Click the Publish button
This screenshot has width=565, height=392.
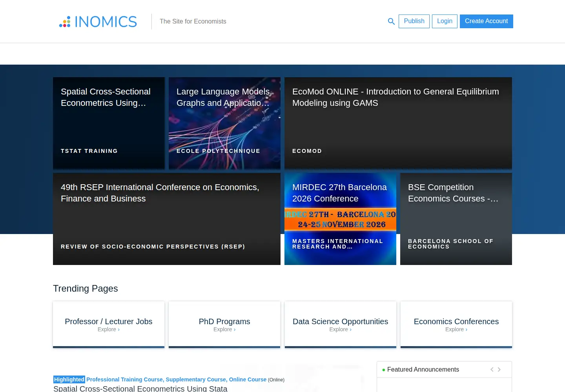point(414,21)
